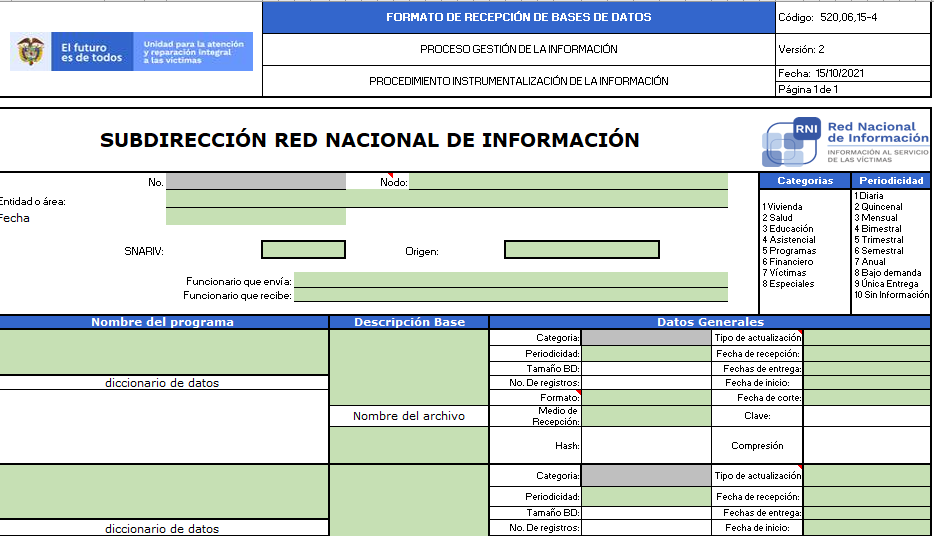The height and width of the screenshot is (536, 934).
Task: Select the gray No. field
Action: click(x=256, y=182)
